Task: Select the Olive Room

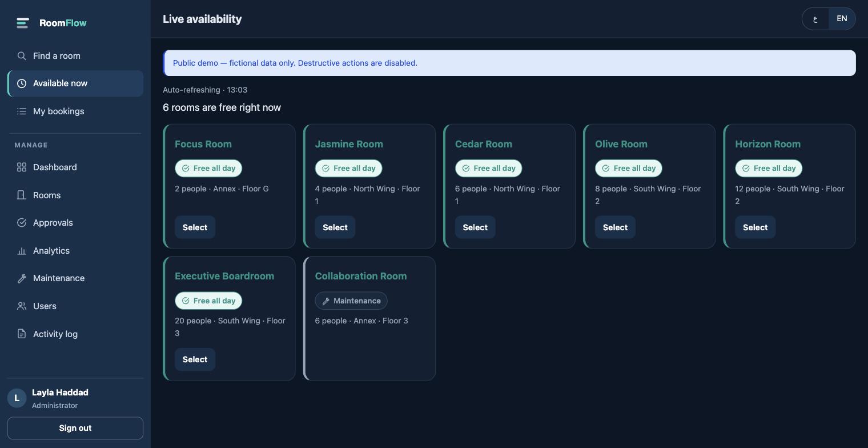Action: tap(615, 227)
